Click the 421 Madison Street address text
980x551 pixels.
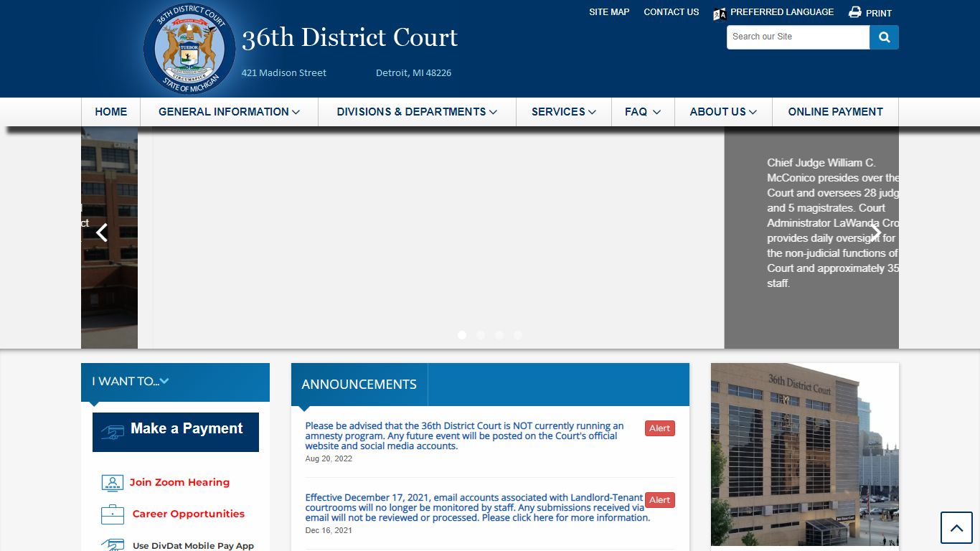pyautogui.click(x=284, y=72)
